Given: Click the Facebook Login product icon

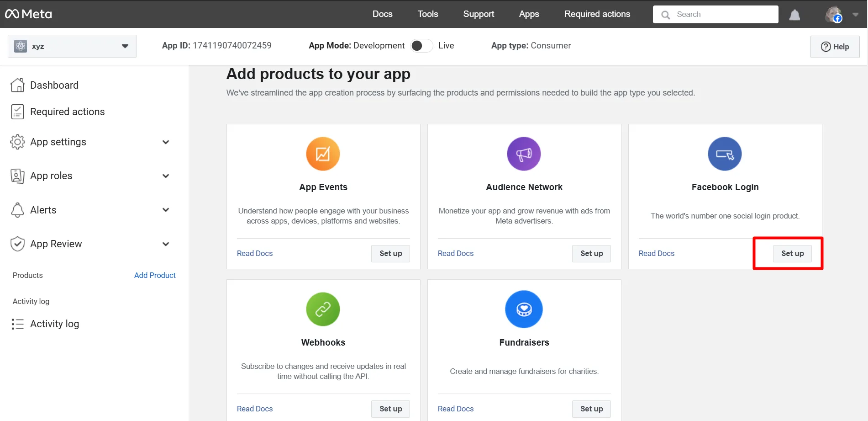Looking at the screenshot, I should (x=725, y=154).
